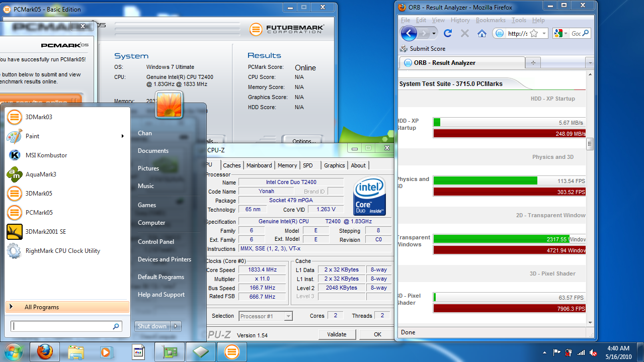This screenshot has height=362, width=644.
Task: Open Action Center flag in system tray
Action: click(x=557, y=352)
